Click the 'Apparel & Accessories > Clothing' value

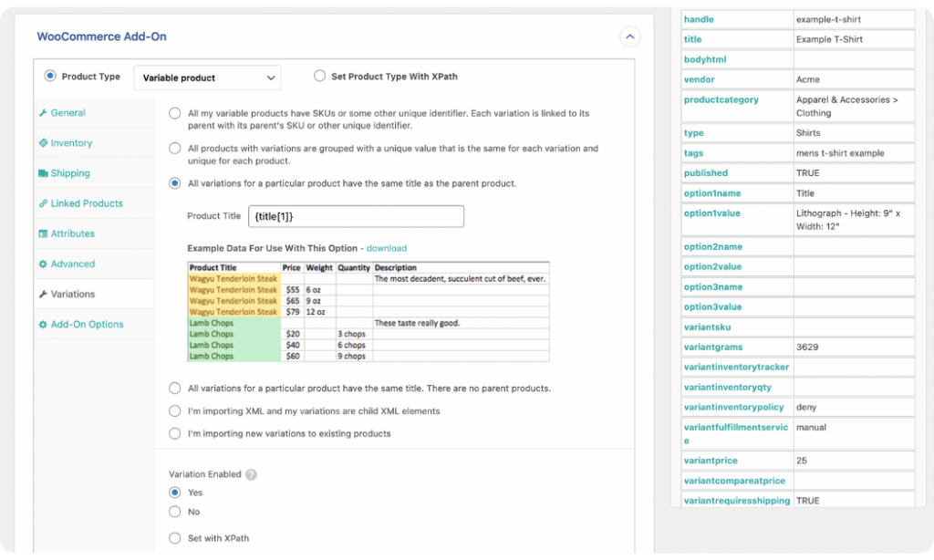click(847, 106)
